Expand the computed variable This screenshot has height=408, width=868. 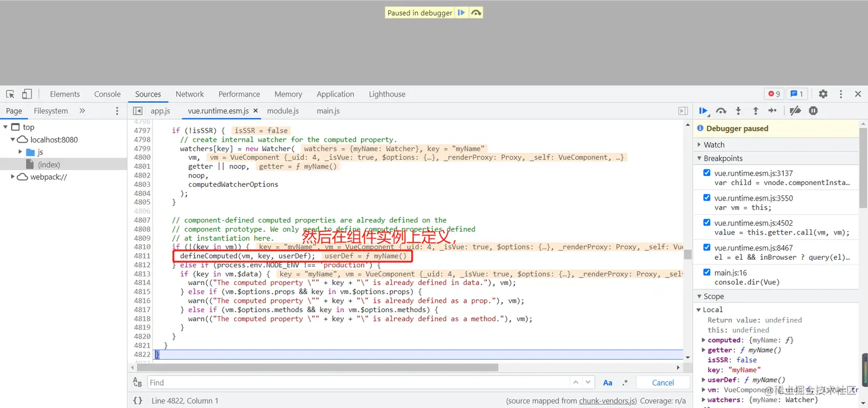point(704,340)
